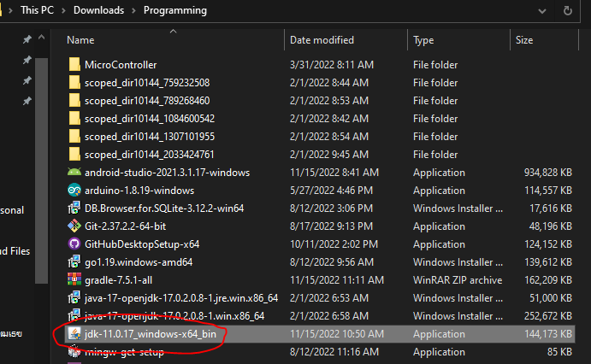Click the DB Browser for SQLite installer icon
The width and height of the screenshot is (591, 364).
coord(74,208)
